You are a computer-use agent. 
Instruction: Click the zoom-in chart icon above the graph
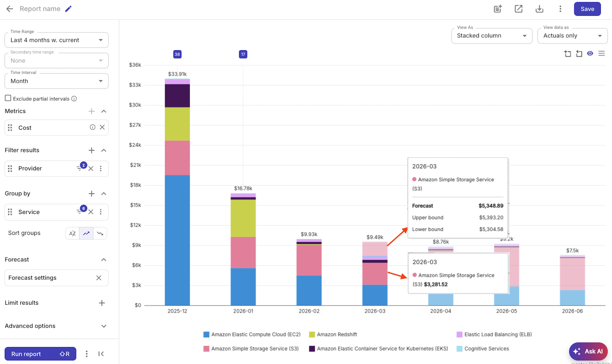tap(568, 53)
